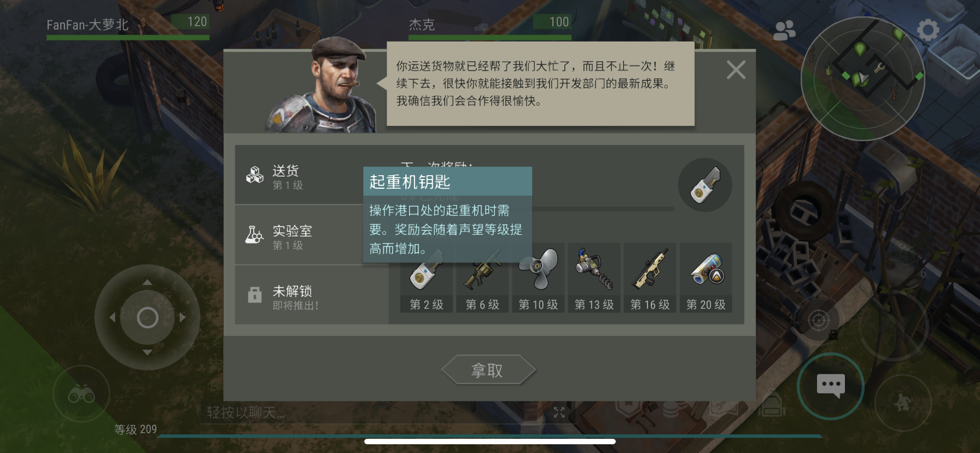Select the level 10 propeller reward
Viewport: 980px width, 453px height.
coord(538,278)
